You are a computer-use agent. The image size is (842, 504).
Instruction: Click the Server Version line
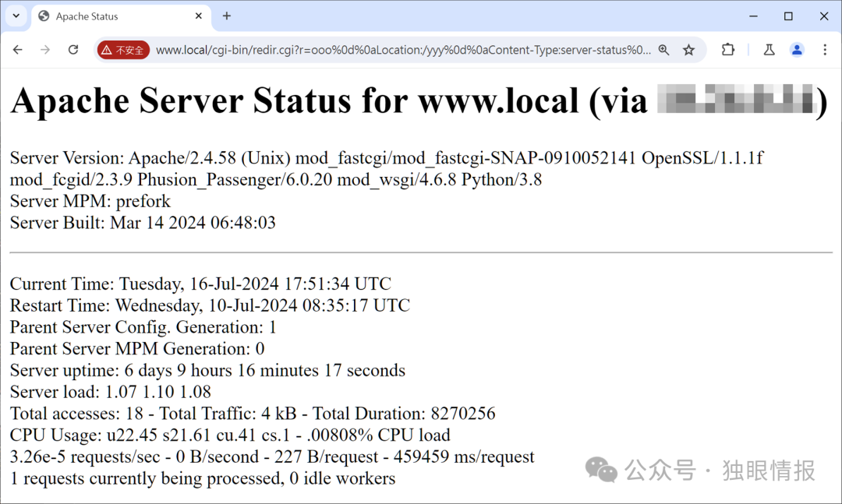click(387, 158)
